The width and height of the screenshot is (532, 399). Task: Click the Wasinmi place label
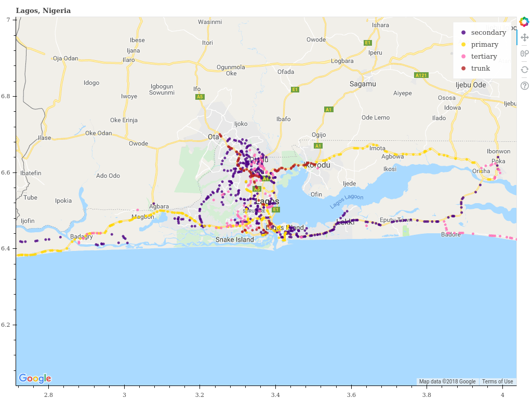coord(210,22)
